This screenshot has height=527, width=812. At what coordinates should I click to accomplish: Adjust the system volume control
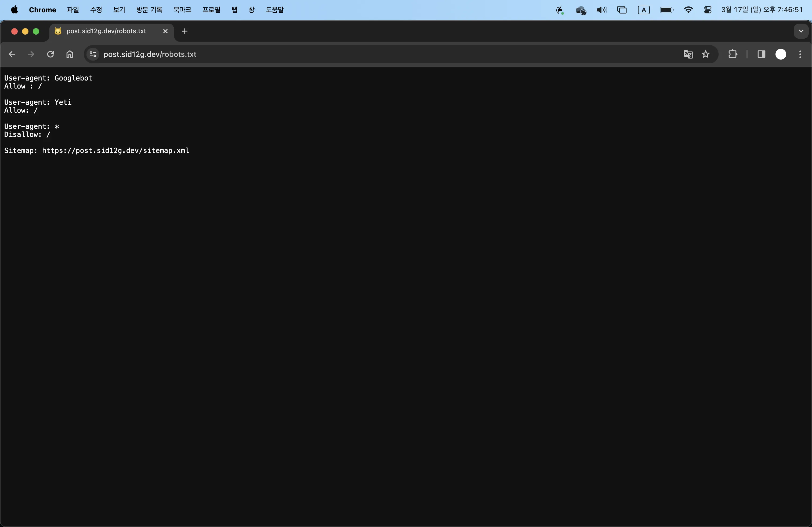pyautogui.click(x=601, y=10)
